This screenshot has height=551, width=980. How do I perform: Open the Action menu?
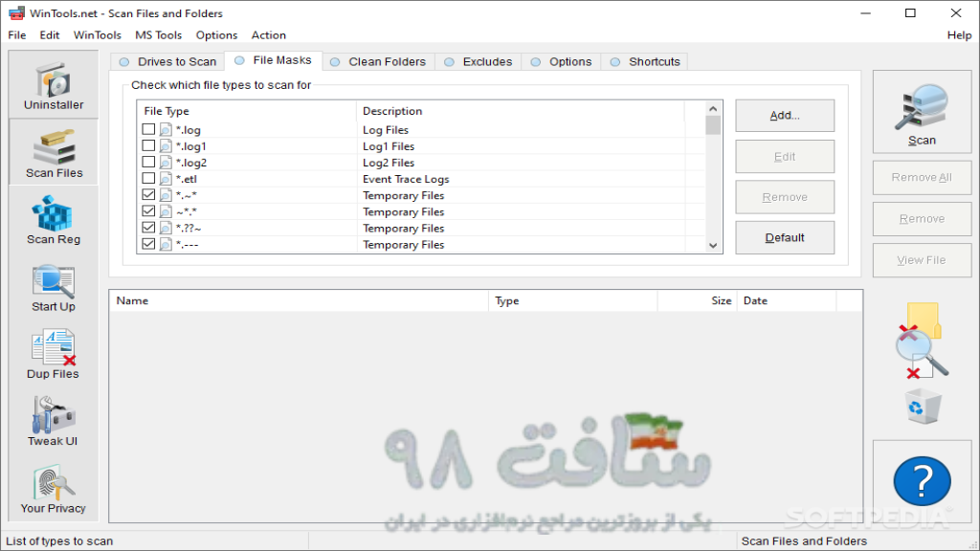coord(269,35)
